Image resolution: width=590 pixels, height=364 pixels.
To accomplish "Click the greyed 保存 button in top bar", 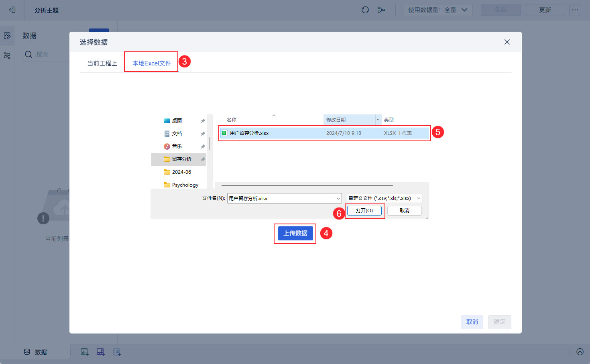I will tap(501, 10).
